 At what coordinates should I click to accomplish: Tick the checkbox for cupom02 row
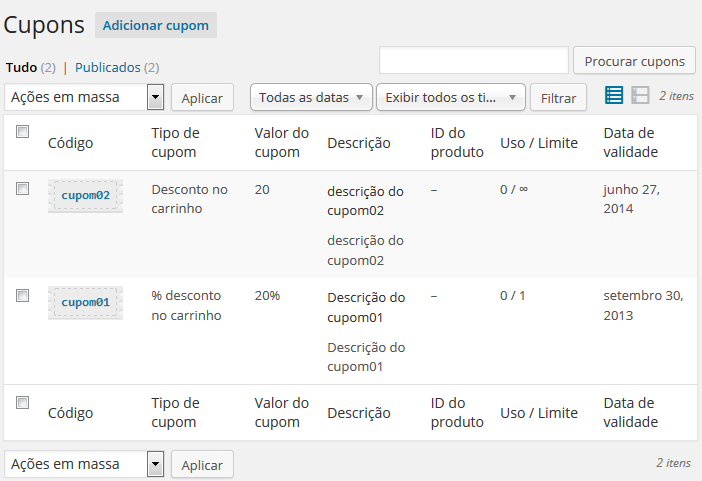coord(23,189)
